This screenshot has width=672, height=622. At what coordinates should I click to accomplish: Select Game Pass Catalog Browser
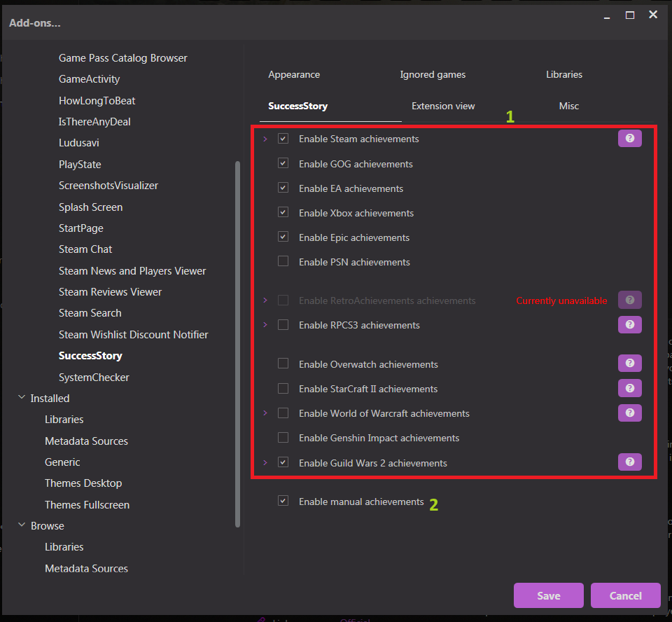click(123, 58)
